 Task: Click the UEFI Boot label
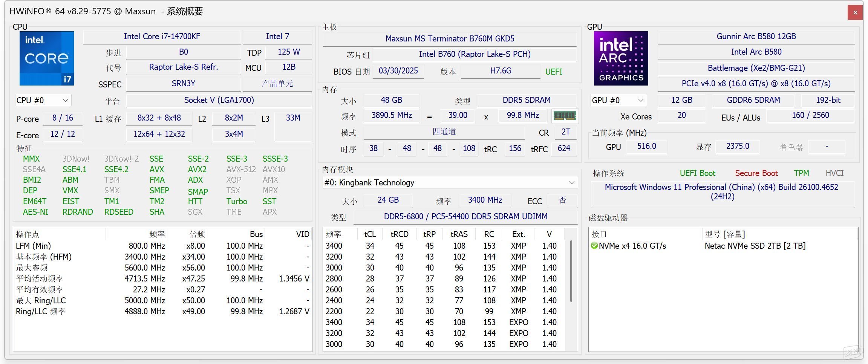click(697, 173)
